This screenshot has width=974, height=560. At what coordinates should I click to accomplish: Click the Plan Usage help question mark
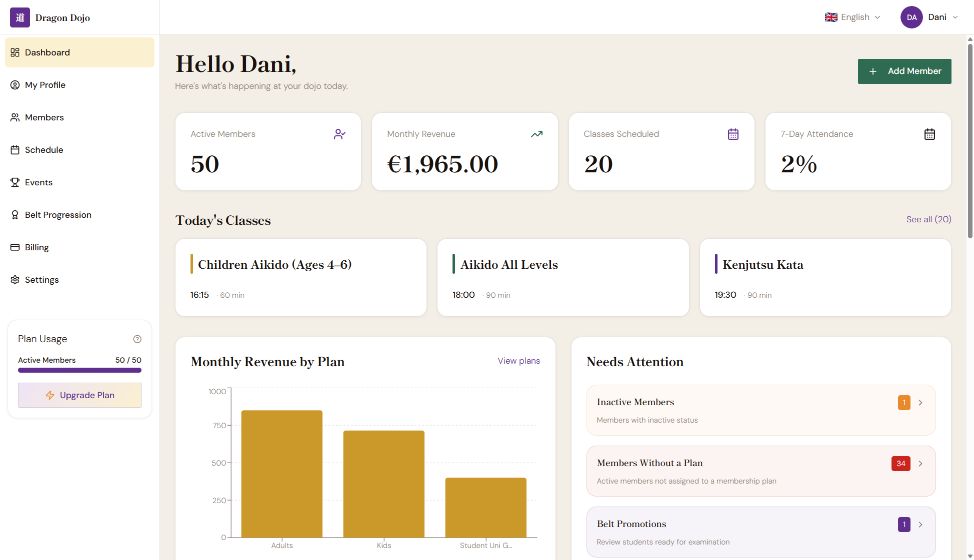(x=137, y=339)
